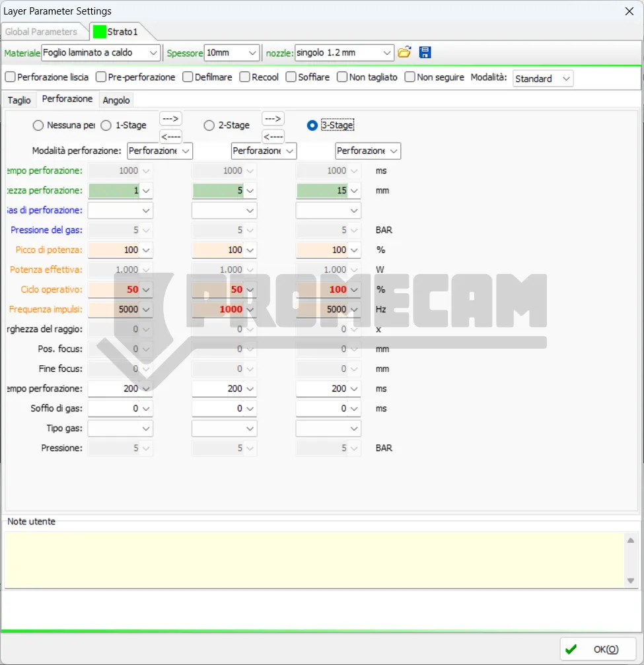Check the Non tagliato option

(342, 77)
